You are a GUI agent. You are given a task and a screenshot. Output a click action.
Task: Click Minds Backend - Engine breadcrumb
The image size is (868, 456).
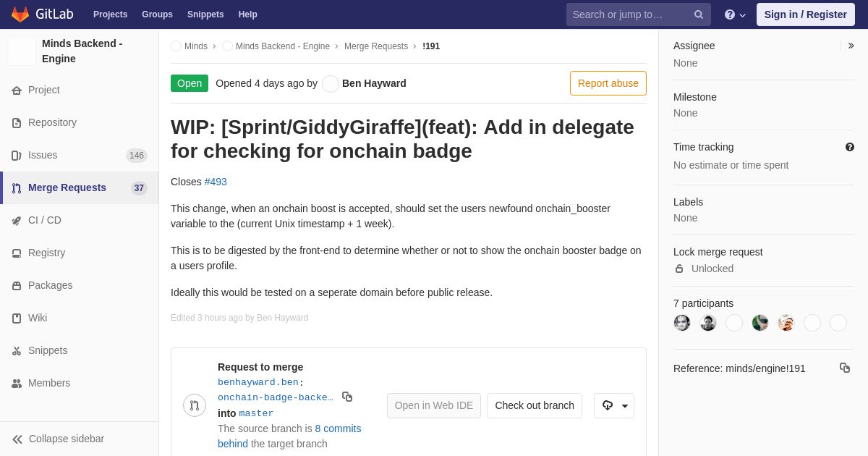(283, 46)
